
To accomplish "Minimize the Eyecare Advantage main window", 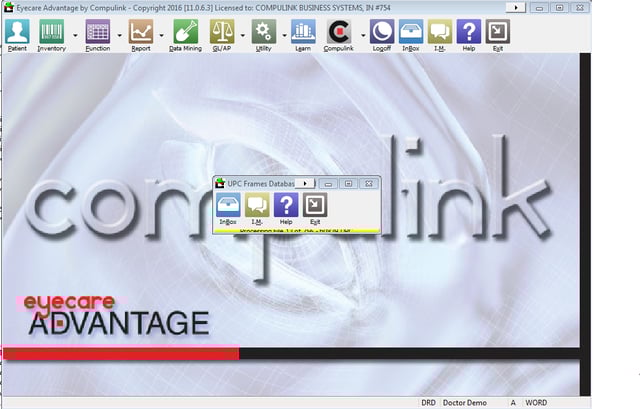I will tap(539, 8).
